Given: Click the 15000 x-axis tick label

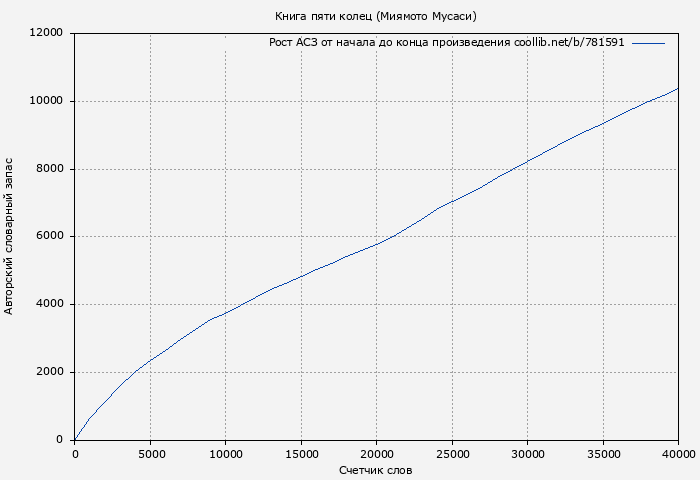Looking at the screenshot, I should [301, 453].
